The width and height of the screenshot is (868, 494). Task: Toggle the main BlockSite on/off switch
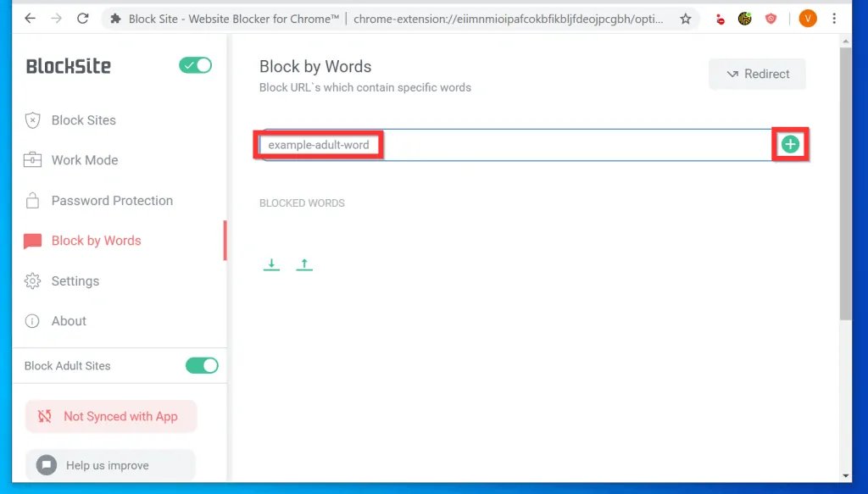coord(196,65)
